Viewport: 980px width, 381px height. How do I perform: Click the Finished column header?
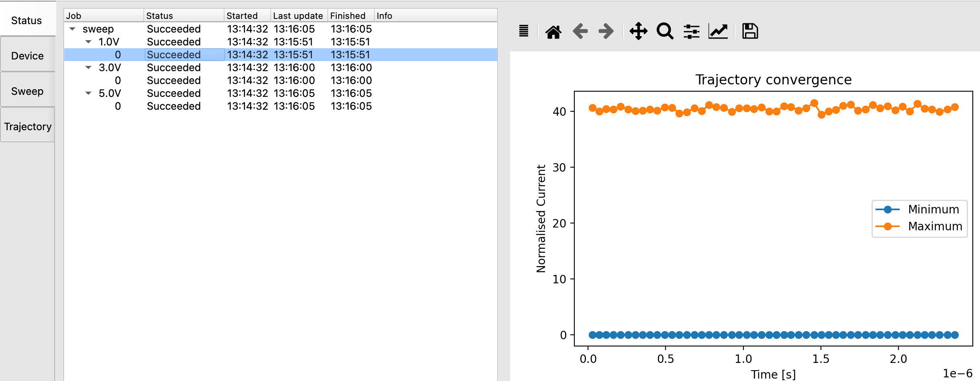tap(348, 16)
